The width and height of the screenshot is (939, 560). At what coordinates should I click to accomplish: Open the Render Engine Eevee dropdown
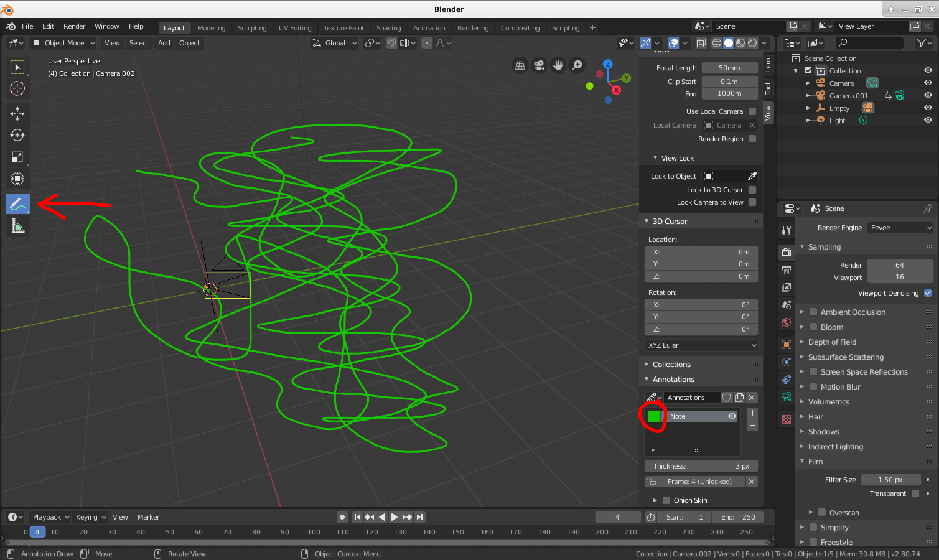(900, 228)
